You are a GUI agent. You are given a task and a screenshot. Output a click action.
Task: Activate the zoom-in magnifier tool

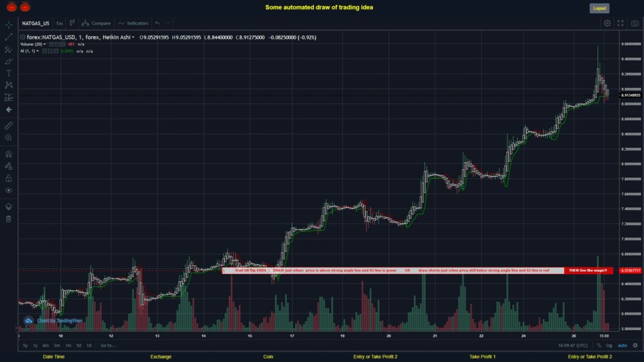[x=9, y=138]
